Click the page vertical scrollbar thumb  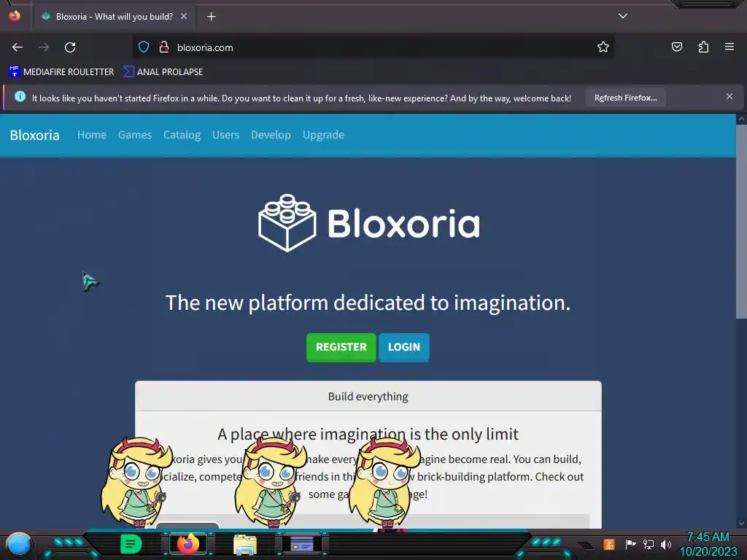point(741,222)
